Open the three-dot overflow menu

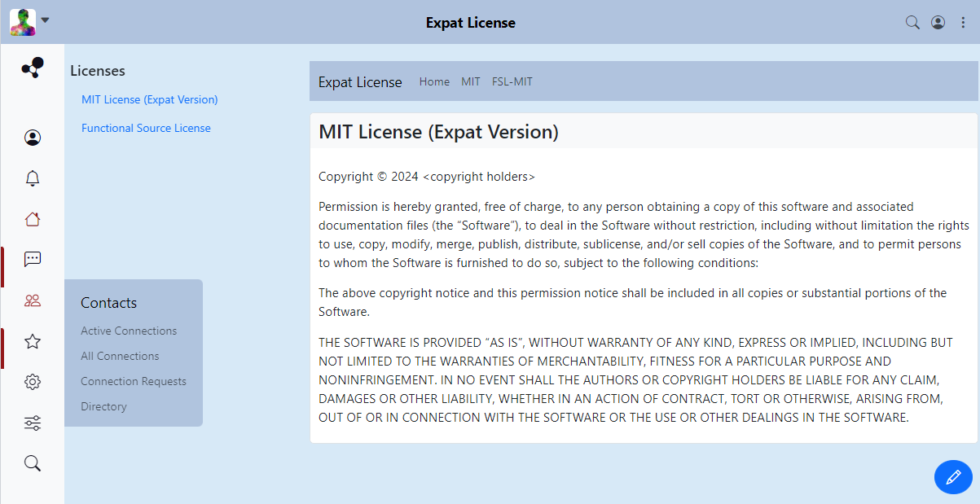[x=963, y=23]
